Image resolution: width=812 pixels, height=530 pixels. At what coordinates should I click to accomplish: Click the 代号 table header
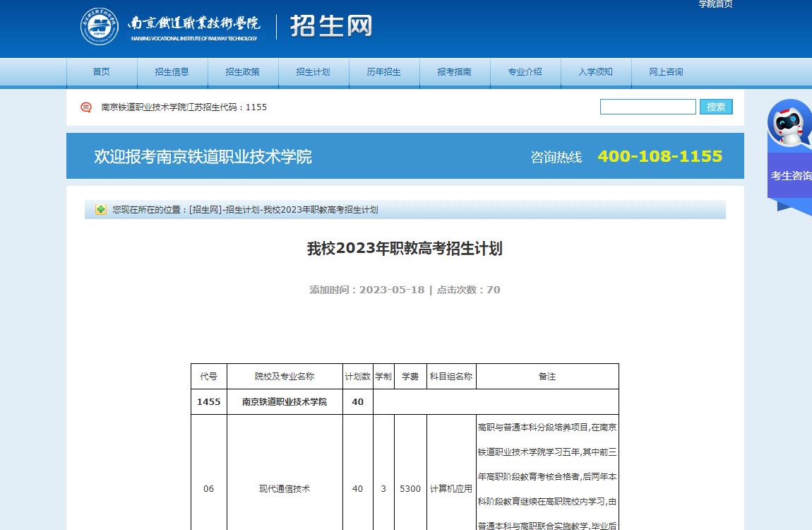tap(209, 377)
